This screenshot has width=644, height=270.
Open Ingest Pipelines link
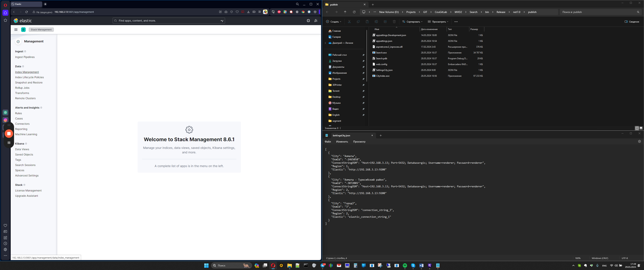pos(25,57)
